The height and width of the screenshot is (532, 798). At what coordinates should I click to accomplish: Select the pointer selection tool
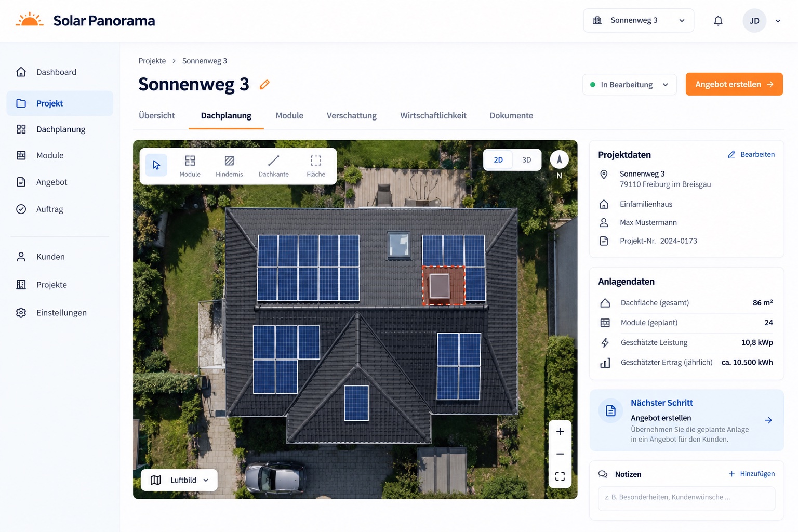click(x=156, y=165)
